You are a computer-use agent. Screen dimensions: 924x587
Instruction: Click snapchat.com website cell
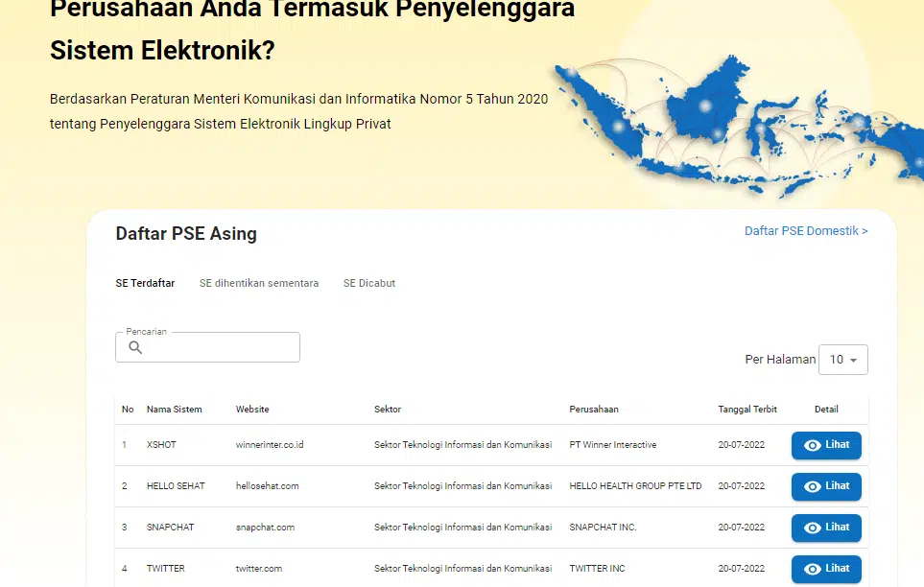pyautogui.click(x=265, y=528)
